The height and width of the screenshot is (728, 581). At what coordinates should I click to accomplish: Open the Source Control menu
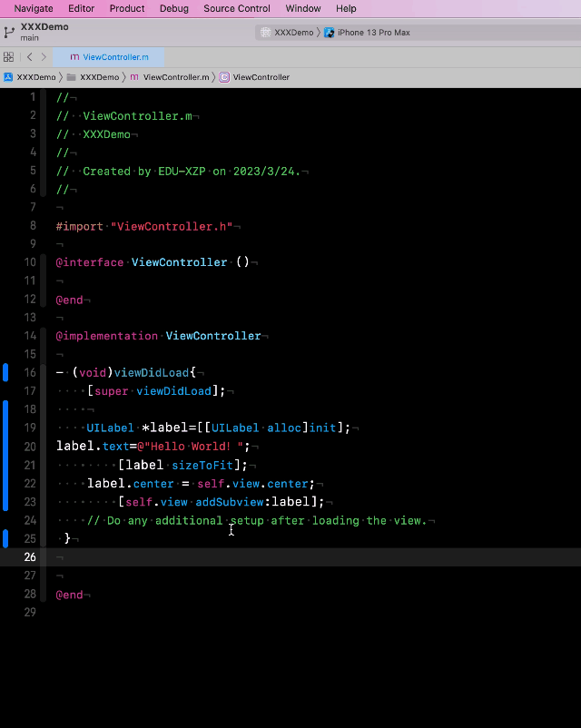point(236,8)
